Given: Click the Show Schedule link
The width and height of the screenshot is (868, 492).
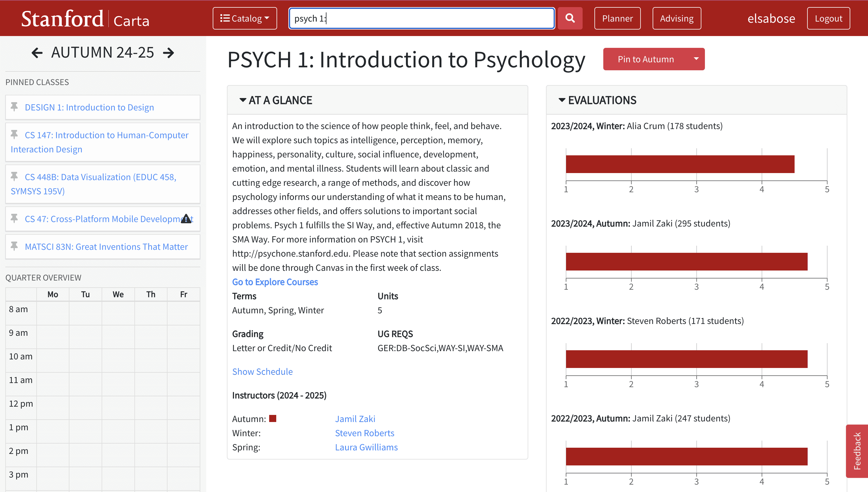Looking at the screenshot, I should pyautogui.click(x=262, y=372).
